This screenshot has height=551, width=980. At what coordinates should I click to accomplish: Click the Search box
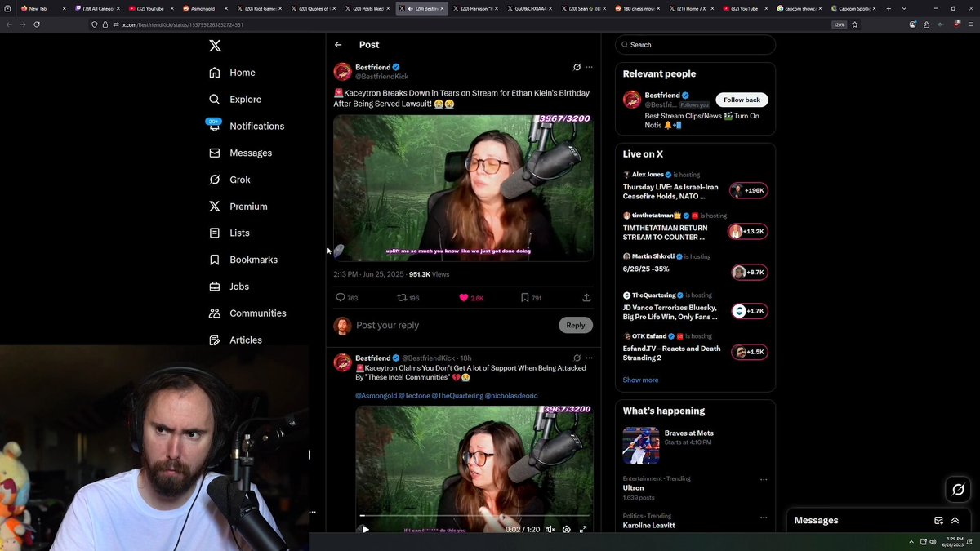pyautogui.click(x=695, y=45)
